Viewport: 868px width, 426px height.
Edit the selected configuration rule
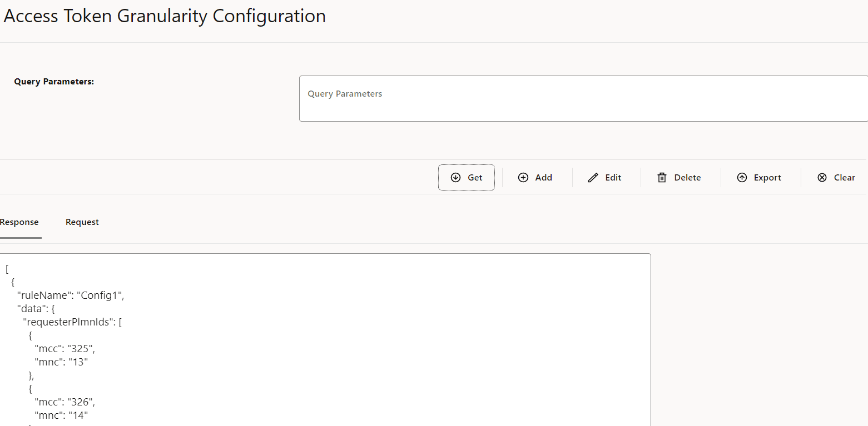tap(606, 177)
